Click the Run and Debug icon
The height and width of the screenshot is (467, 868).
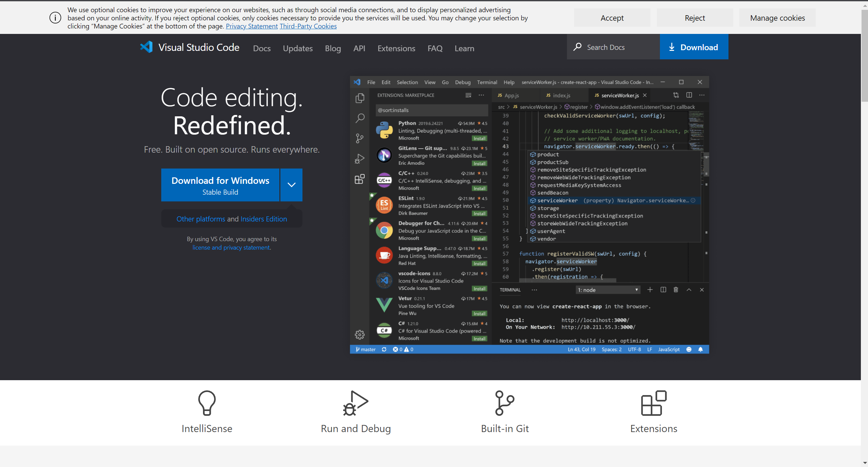(x=355, y=403)
